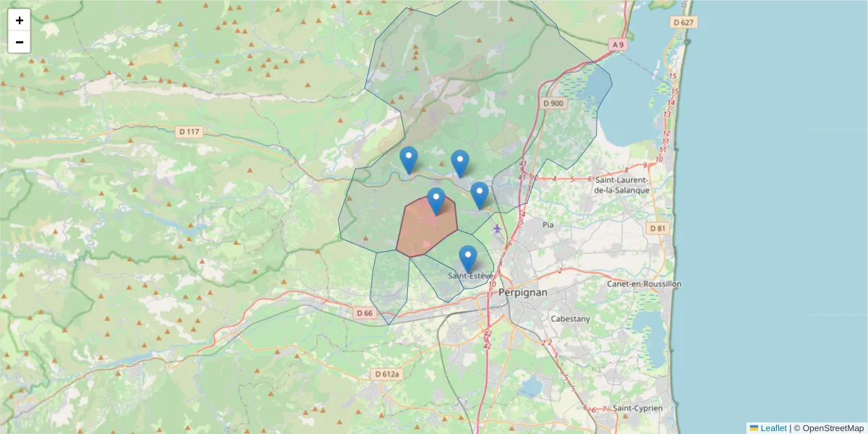Click the D627 road shield
Image resolution: width=868 pixels, height=434 pixels.
[x=684, y=21]
